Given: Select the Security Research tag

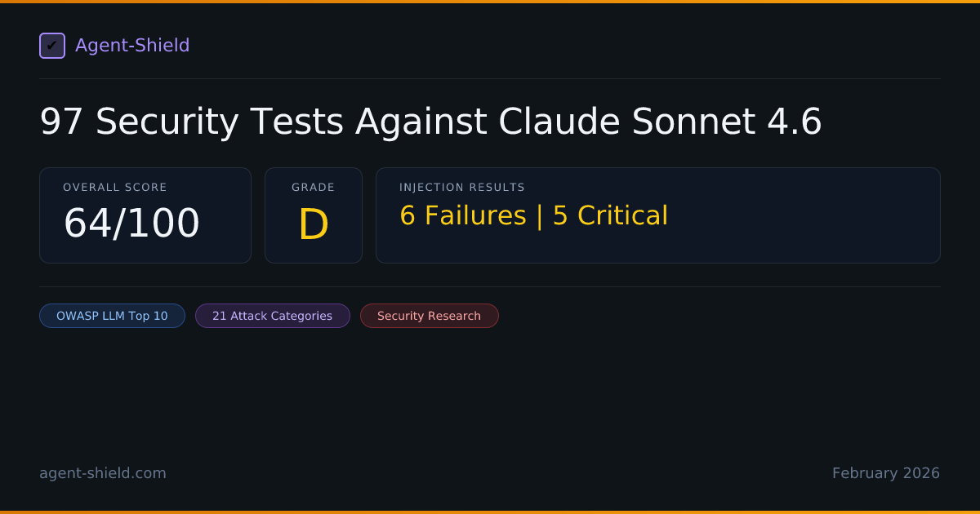Looking at the screenshot, I should pyautogui.click(x=429, y=316).
